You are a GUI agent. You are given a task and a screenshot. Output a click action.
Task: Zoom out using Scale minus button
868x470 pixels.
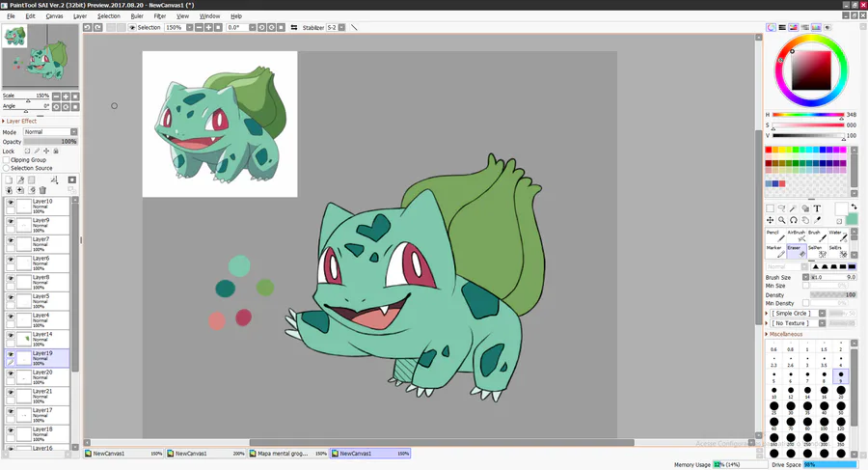(x=56, y=97)
